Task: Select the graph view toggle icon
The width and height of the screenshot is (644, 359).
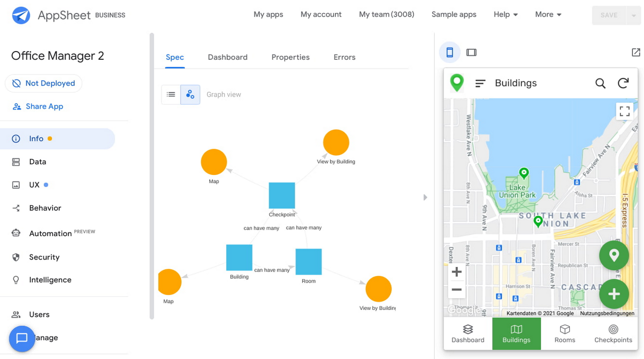Action: point(190,94)
